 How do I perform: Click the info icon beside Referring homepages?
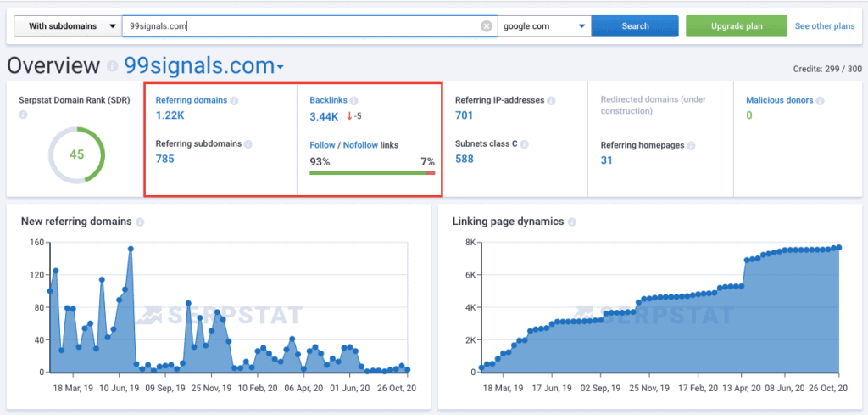pyautogui.click(x=691, y=146)
